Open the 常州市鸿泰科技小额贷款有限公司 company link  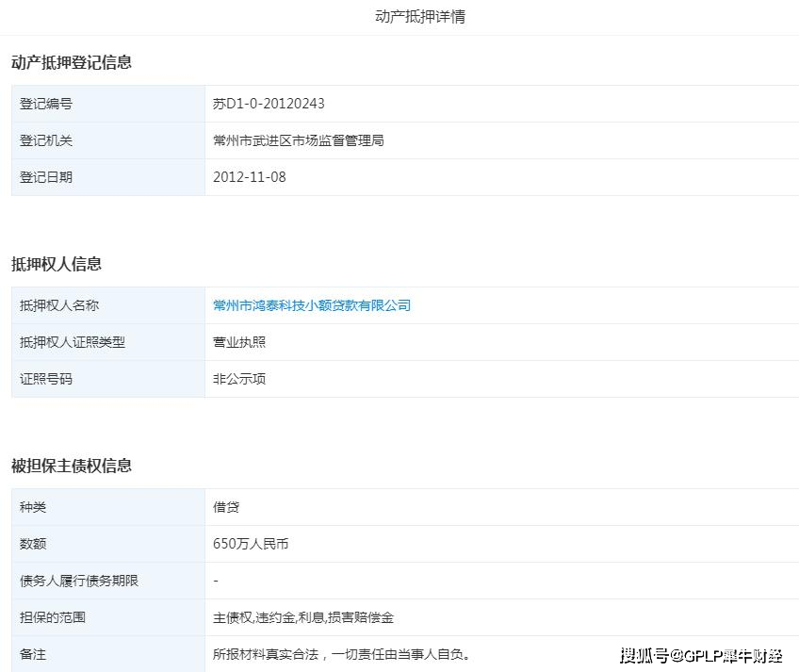311,305
